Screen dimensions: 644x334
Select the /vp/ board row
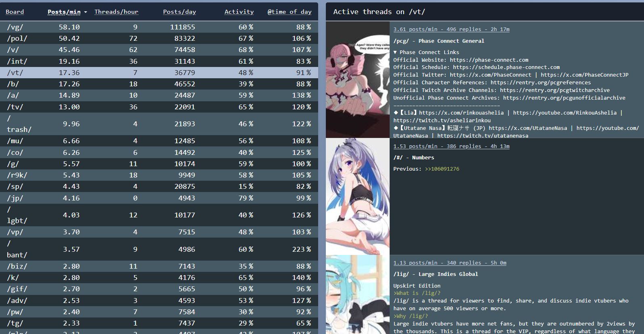[159, 232]
